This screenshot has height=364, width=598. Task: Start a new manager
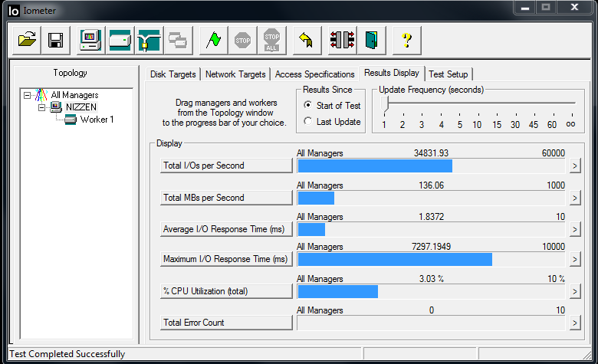click(90, 41)
